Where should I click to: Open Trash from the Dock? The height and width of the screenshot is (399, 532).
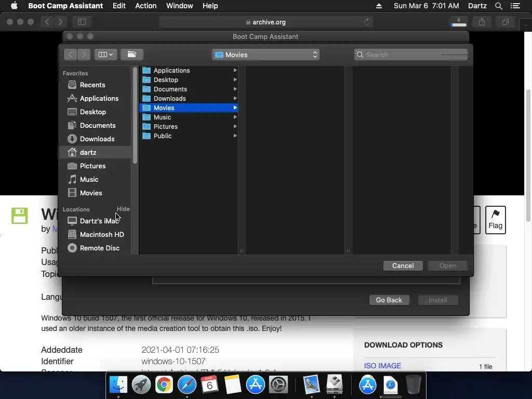pyautogui.click(x=413, y=385)
